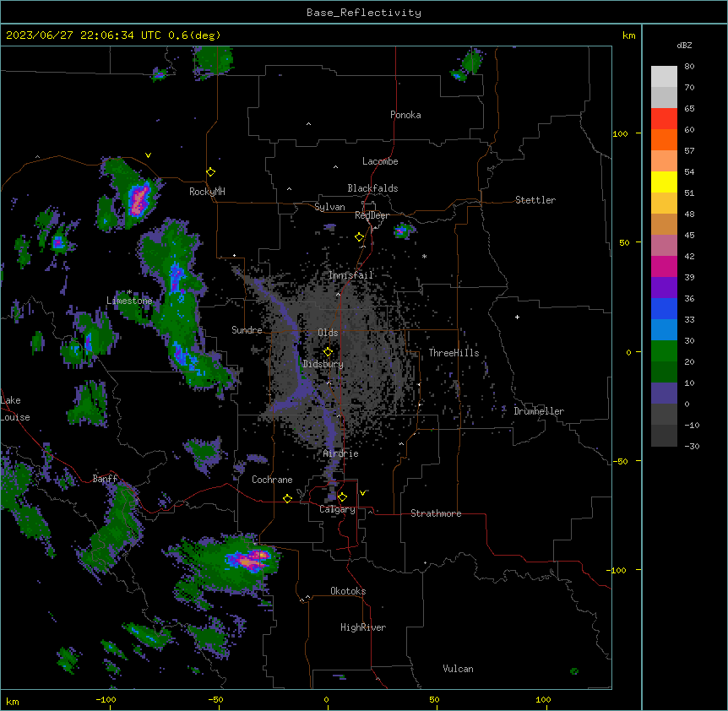Click the white asterisk marker above Limestone
This screenshot has width=728, height=711.
pyautogui.click(x=129, y=292)
